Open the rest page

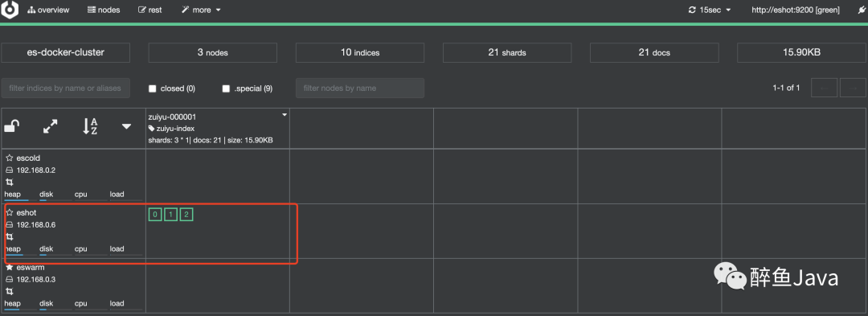coord(150,10)
